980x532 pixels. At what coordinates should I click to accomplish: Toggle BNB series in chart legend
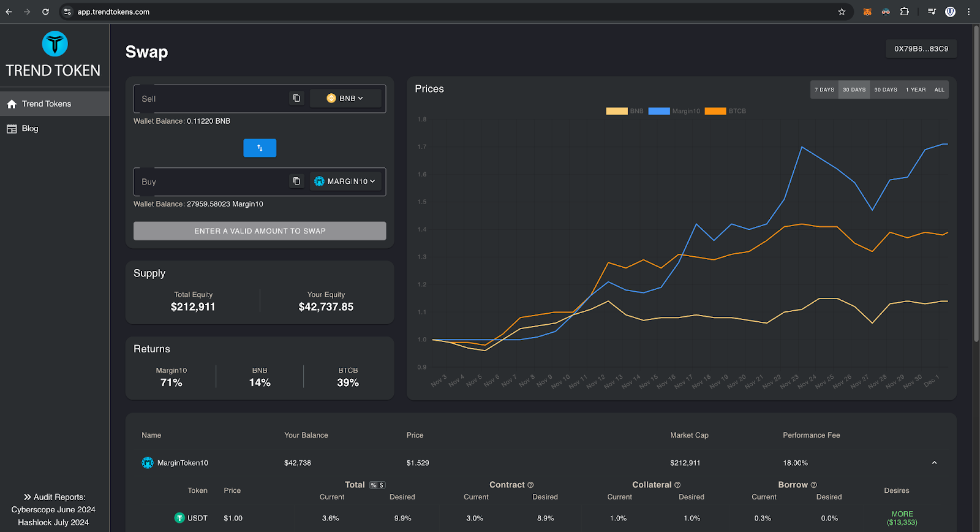[x=625, y=111]
